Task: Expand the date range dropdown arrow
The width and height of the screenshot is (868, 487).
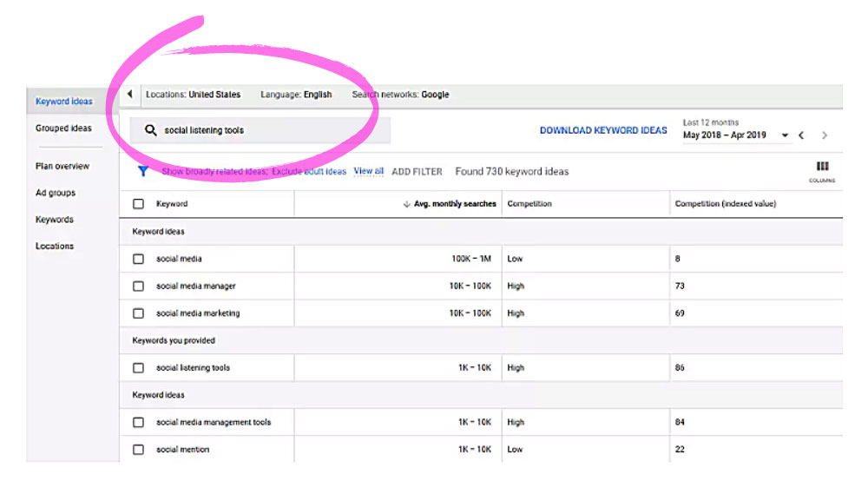Action: [x=785, y=135]
